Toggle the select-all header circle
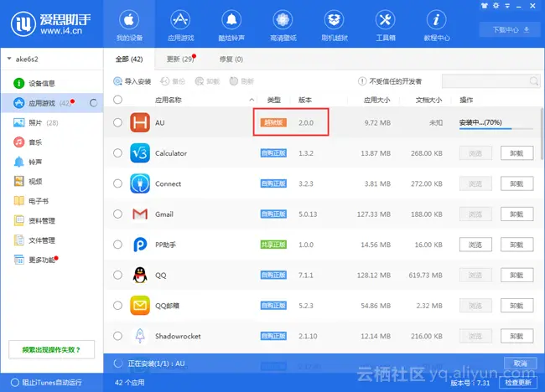545x392 pixels. pos(118,100)
